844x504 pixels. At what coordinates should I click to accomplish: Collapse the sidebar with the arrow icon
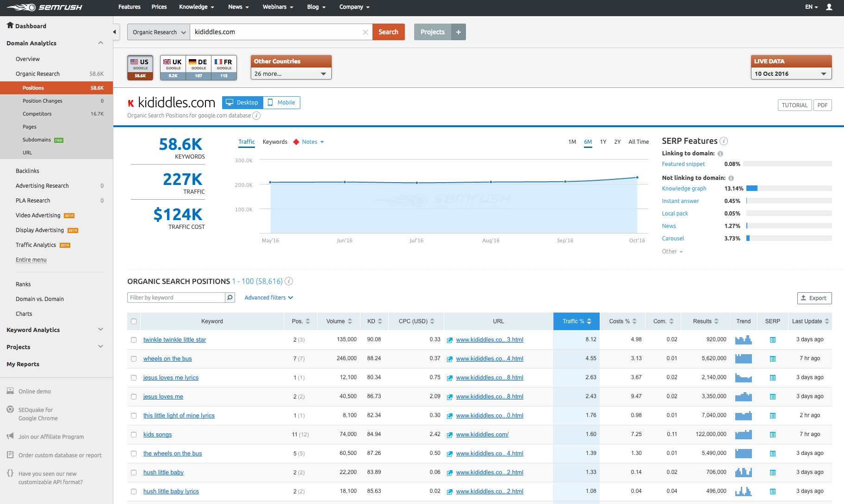click(x=114, y=32)
